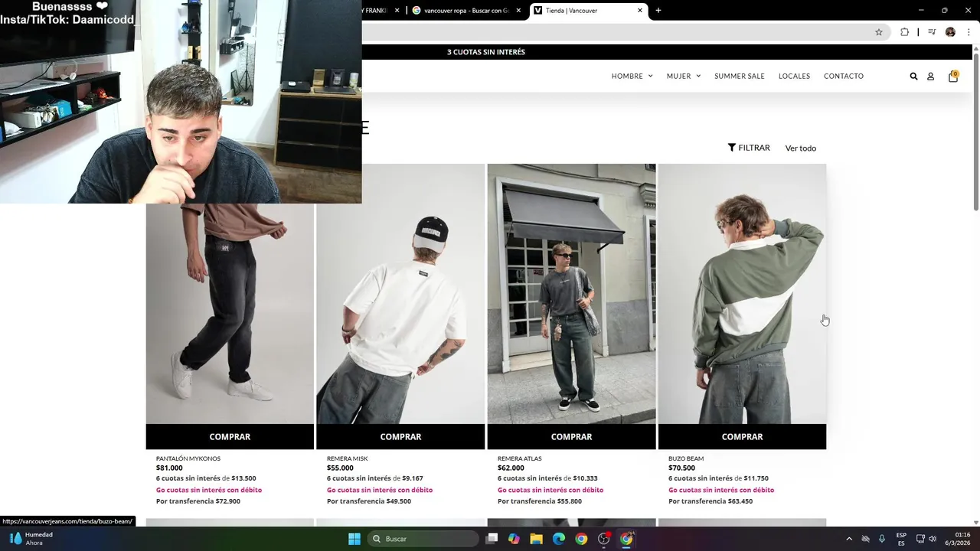Open the site search magnifier icon
Image resolution: width=980 pixels, height=551 pixels.
click(913, 77)
